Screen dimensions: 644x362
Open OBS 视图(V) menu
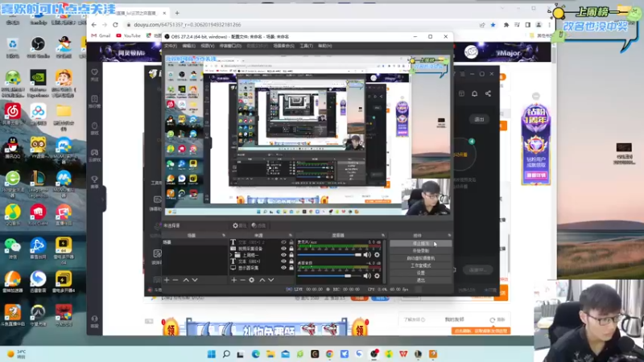(208, 46)
